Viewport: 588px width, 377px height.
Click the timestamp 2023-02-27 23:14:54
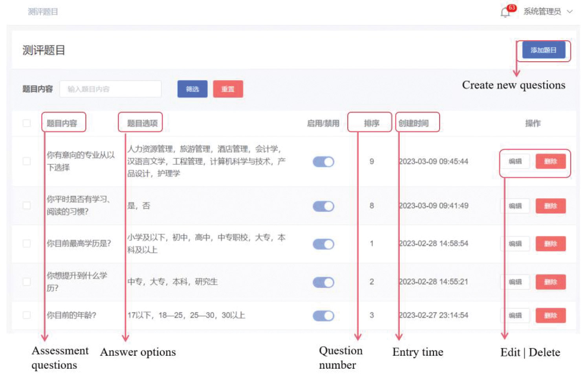[x=433, y=315]
